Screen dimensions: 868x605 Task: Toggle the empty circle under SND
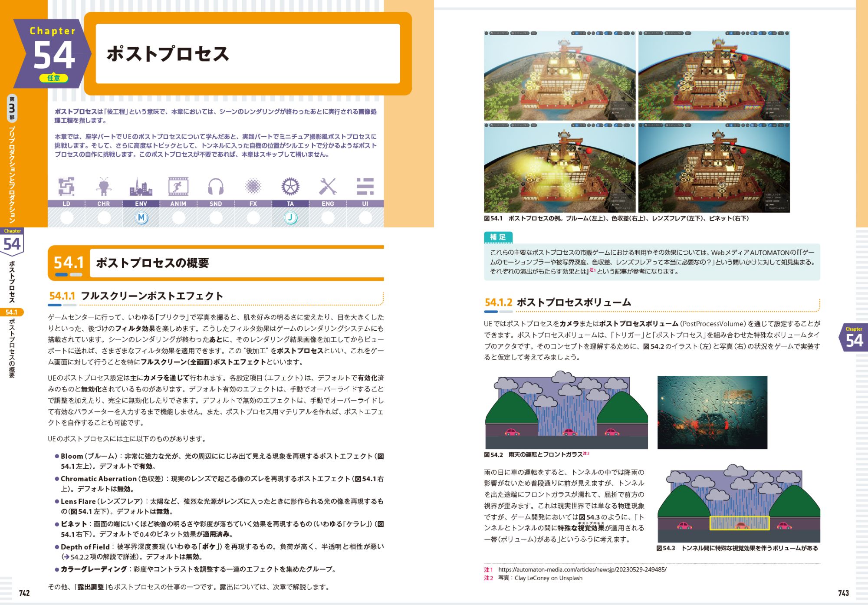pyautogui.click(x=216, y=217)
